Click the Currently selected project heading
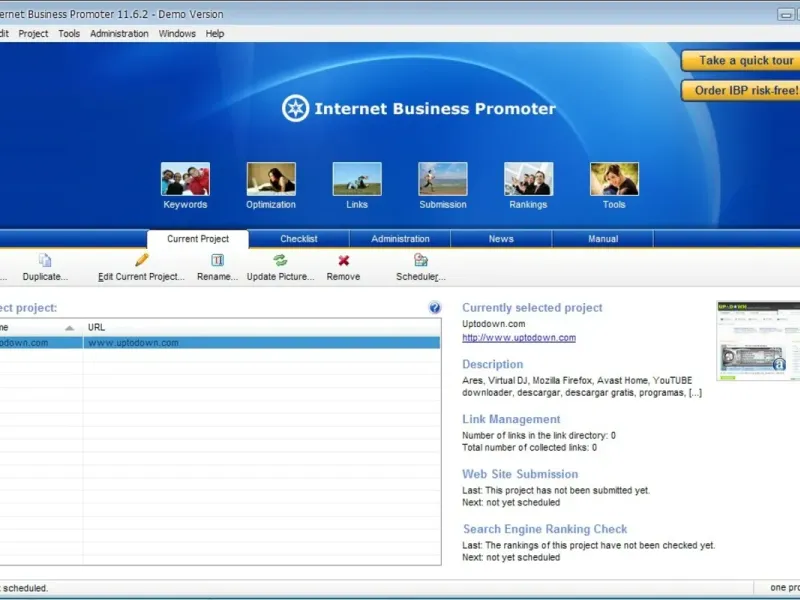 click(532, 308)
